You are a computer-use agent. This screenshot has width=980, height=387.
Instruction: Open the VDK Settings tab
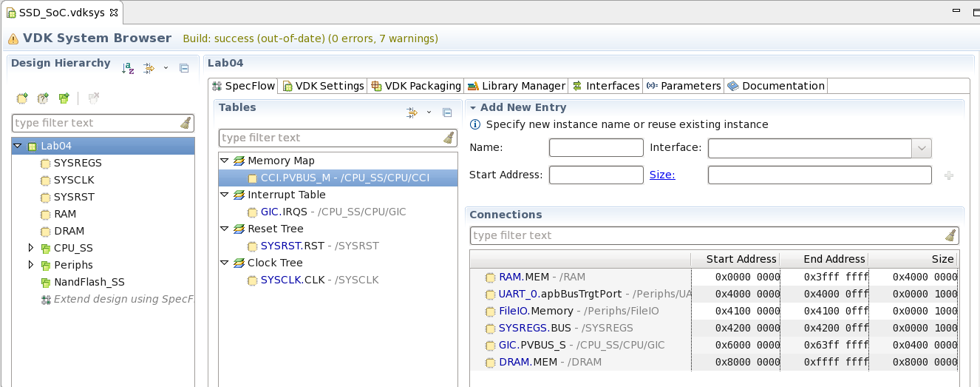324,86
